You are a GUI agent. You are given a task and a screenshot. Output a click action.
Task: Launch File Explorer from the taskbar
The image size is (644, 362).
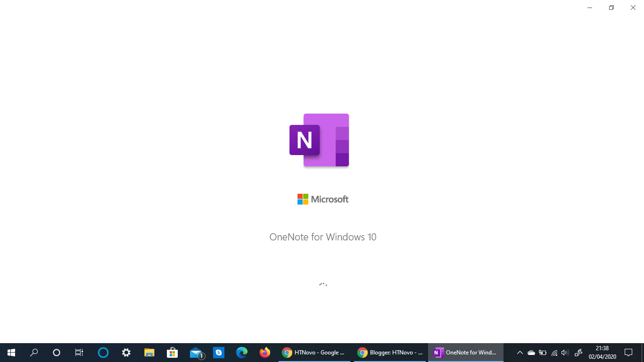tap(149, 352)
